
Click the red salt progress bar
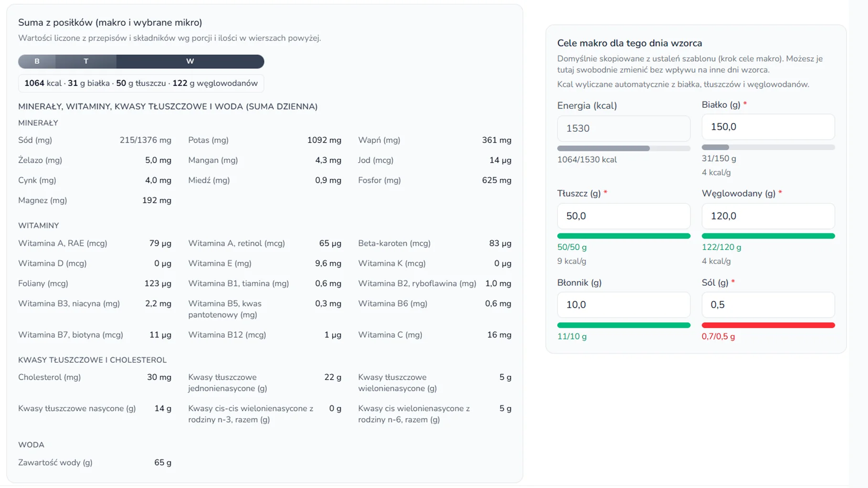pos(768,325)
